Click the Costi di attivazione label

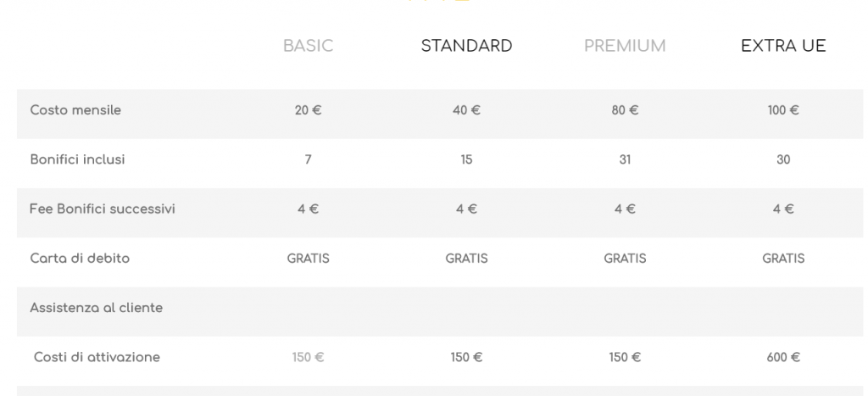pyautogui.click(x=97, y=357)
